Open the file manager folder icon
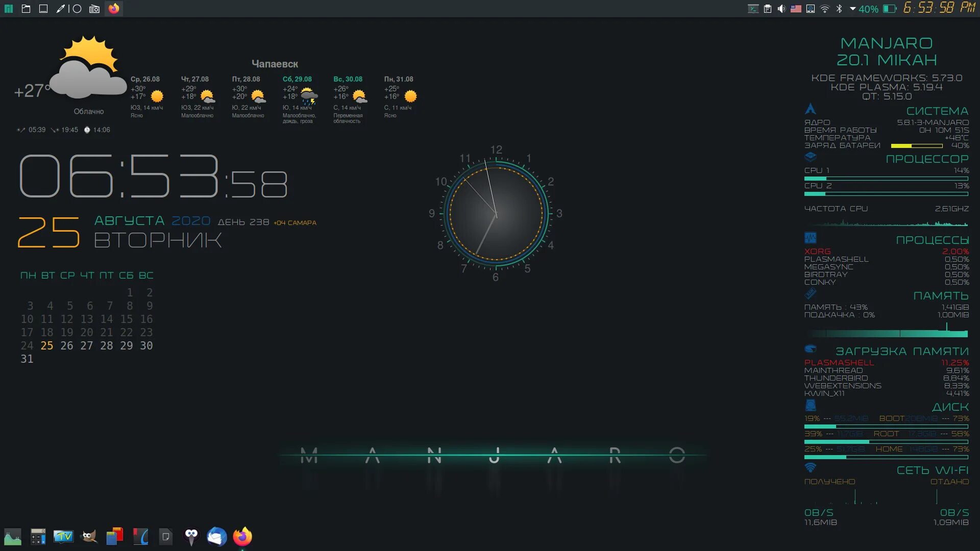The image size is (980, 551). pyautogui.click(x=26, y=9)
